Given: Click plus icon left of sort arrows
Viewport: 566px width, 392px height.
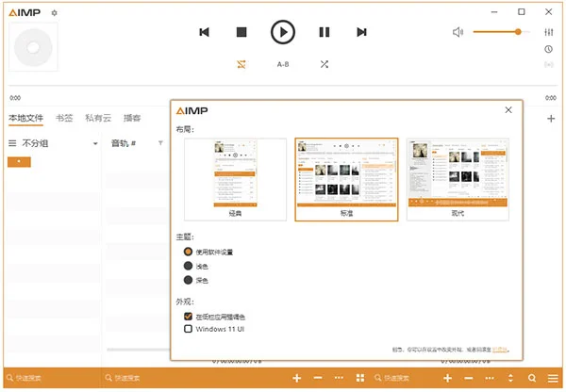Looking at the screenshot, I should point(447,378).
